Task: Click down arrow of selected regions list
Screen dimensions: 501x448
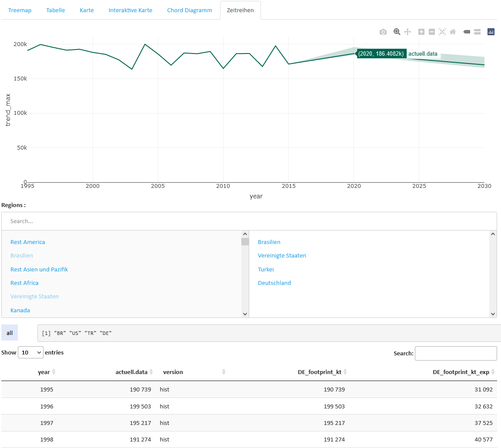Action: click(493, 314)
